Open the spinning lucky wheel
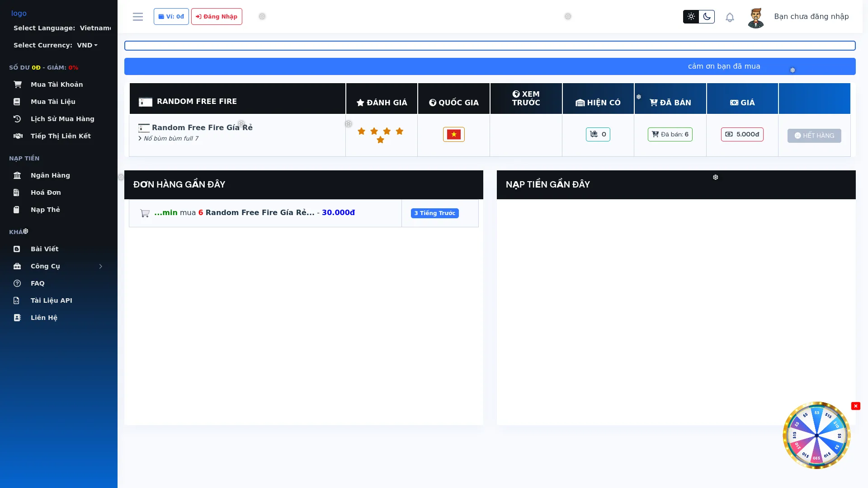 pyautogui.click(x=816, y=435)
